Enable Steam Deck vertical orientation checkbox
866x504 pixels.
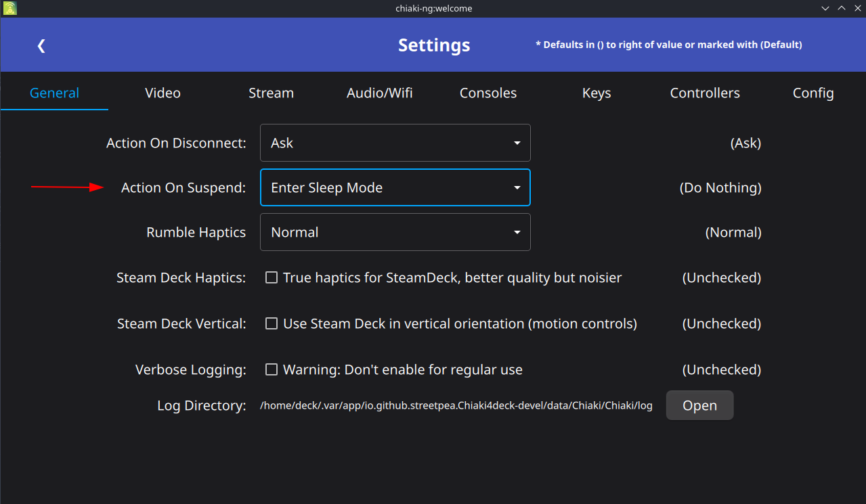(x=272, y=323)
